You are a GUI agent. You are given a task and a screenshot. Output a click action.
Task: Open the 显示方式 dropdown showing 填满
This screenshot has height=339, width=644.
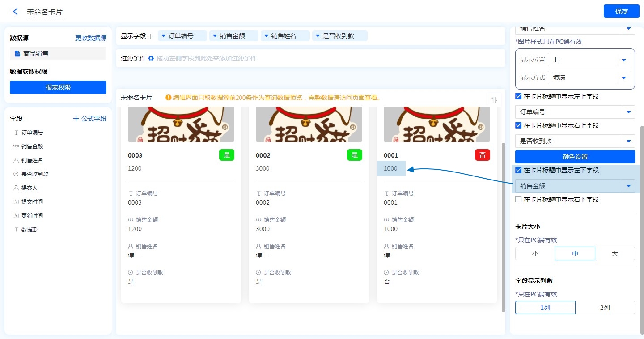coord(623,77)
